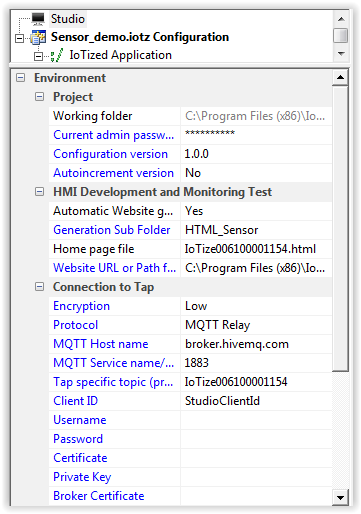Image resolution: width=361 pixels, height=514 pixels.
Task: Click the Connection to Tap header text
Action: tap(103, 287)
